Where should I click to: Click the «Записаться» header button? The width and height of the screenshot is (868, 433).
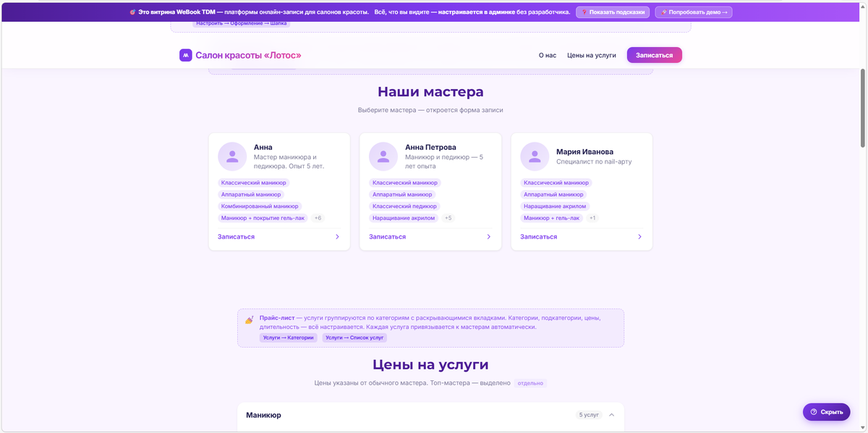(x=653, y=54)
